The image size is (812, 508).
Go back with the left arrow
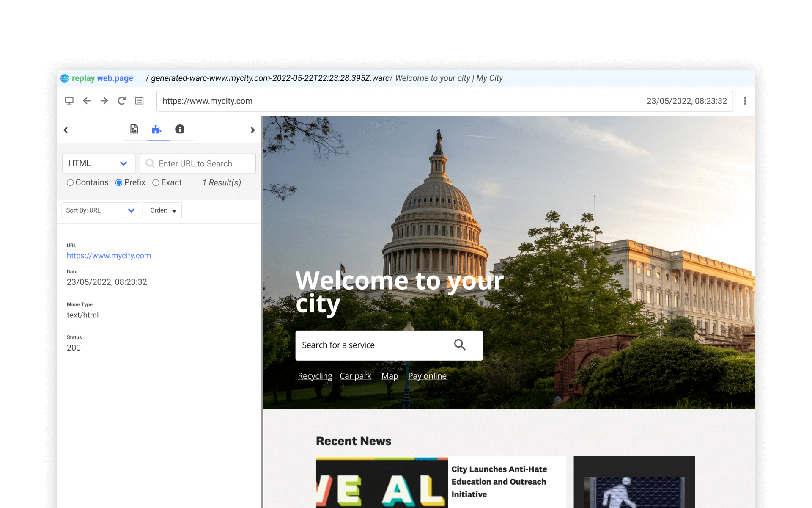[x=87, y=101]
